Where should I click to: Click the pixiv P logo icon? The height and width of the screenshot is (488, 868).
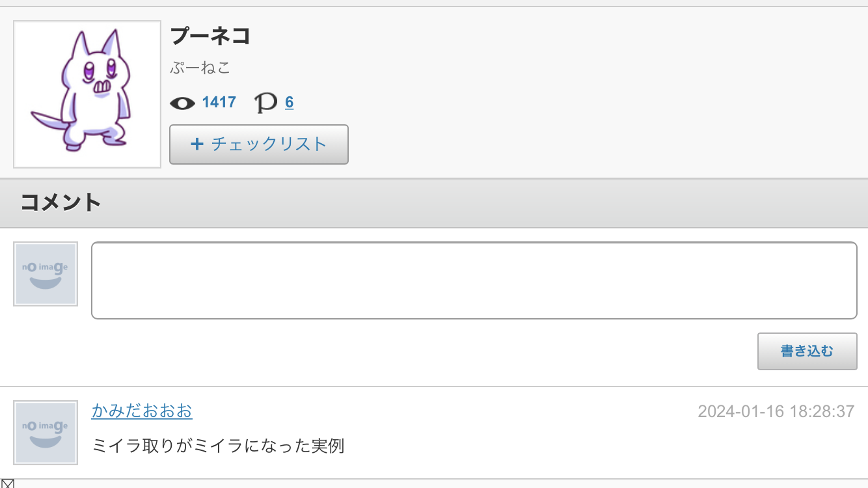click(x=265, y=103)
